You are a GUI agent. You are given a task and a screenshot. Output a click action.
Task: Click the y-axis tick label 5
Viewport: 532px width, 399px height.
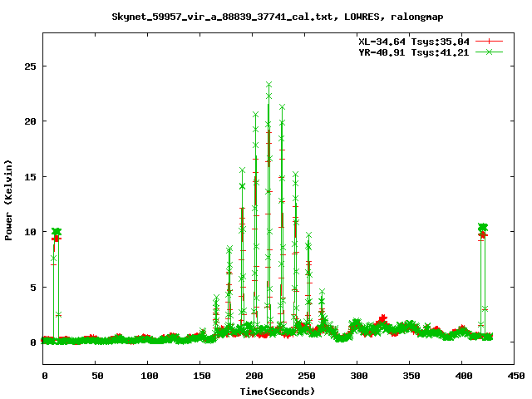pyautogui.click(x=33, y=288)
